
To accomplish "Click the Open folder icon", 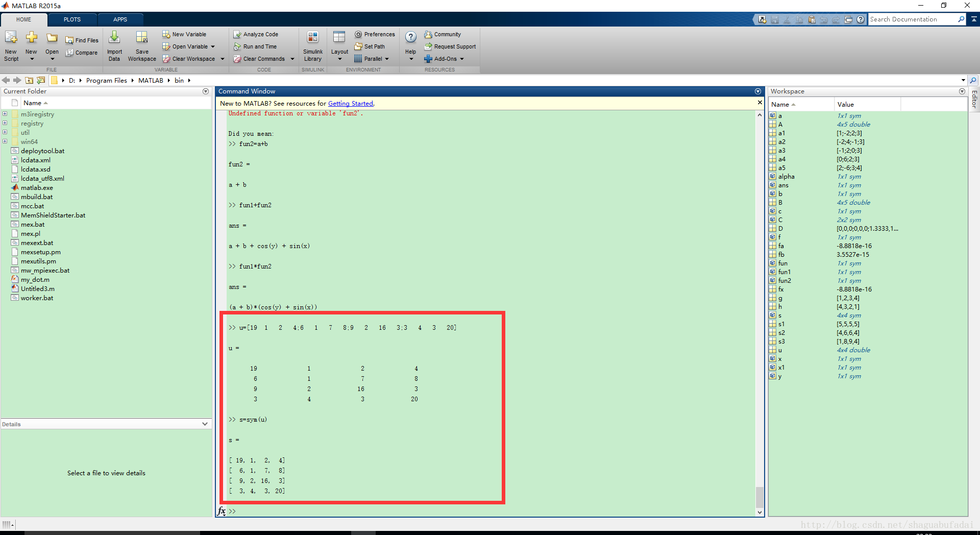I will pos(52,37).
